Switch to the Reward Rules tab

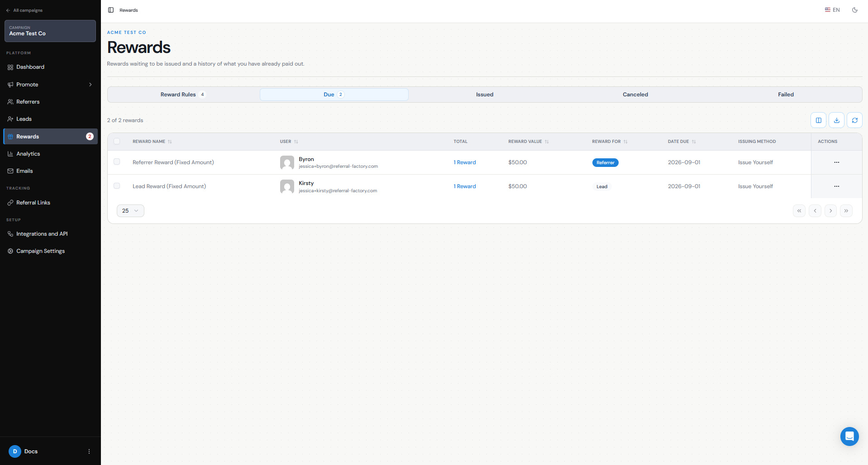183,95
